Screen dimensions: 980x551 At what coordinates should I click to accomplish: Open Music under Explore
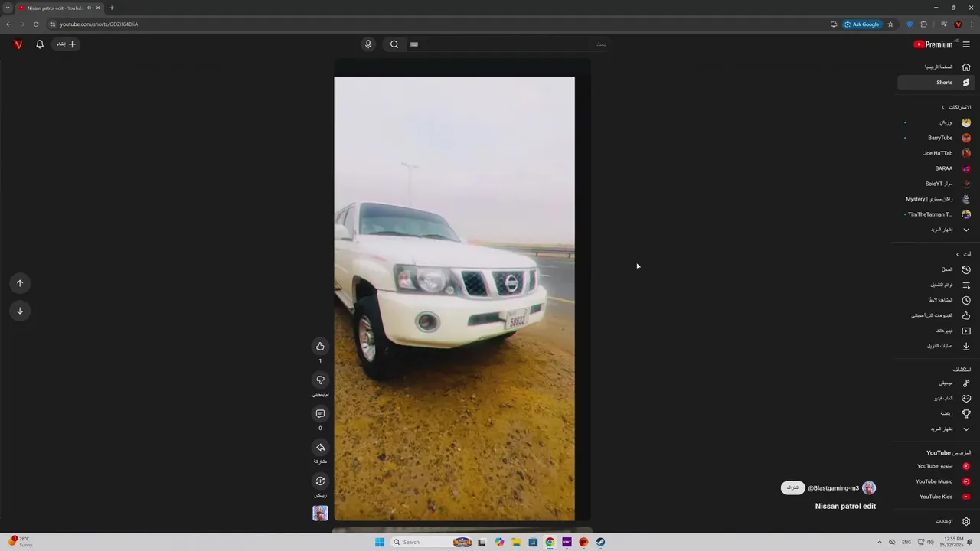pos(935,383)
